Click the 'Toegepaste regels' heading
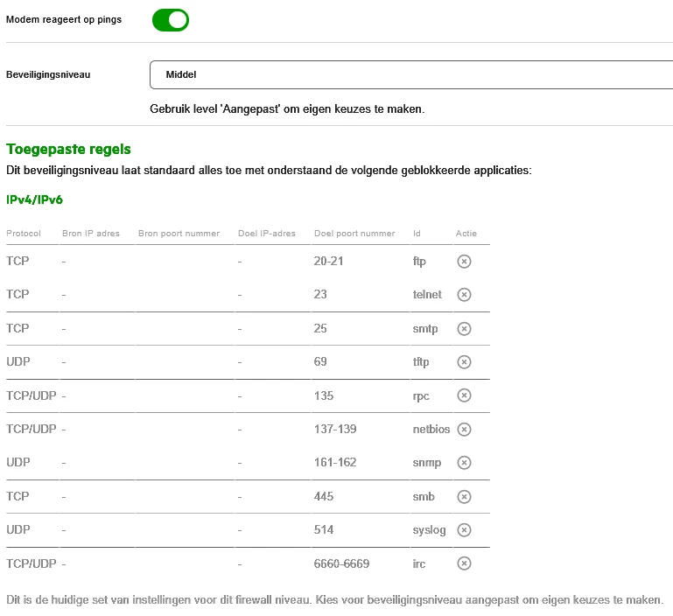 [x=68, y=150]
